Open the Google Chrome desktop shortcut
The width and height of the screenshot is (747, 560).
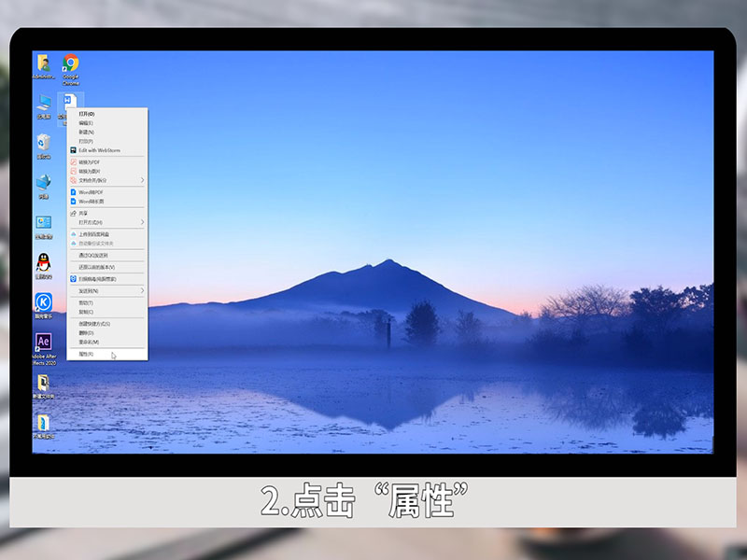point(70,64)
